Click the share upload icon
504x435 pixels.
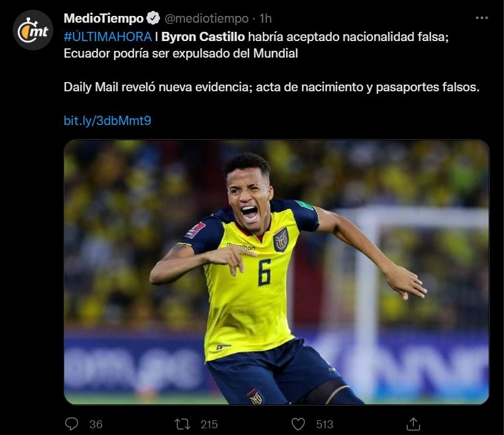[413, 424]
